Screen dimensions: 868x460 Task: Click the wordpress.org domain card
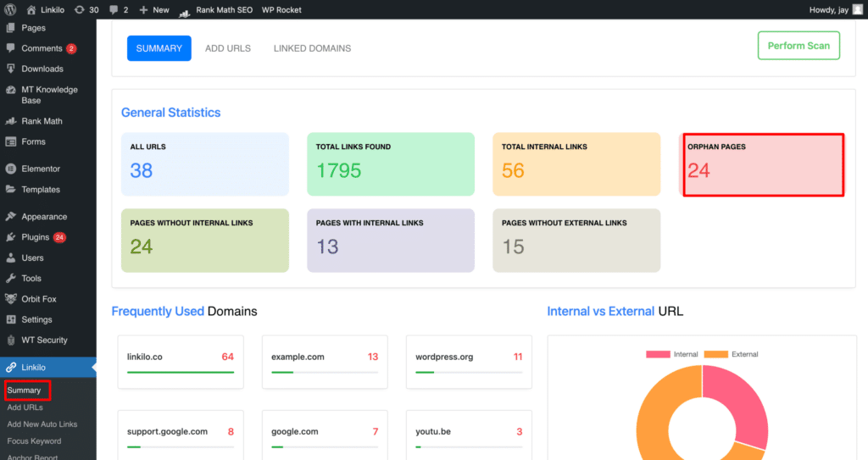469,362
